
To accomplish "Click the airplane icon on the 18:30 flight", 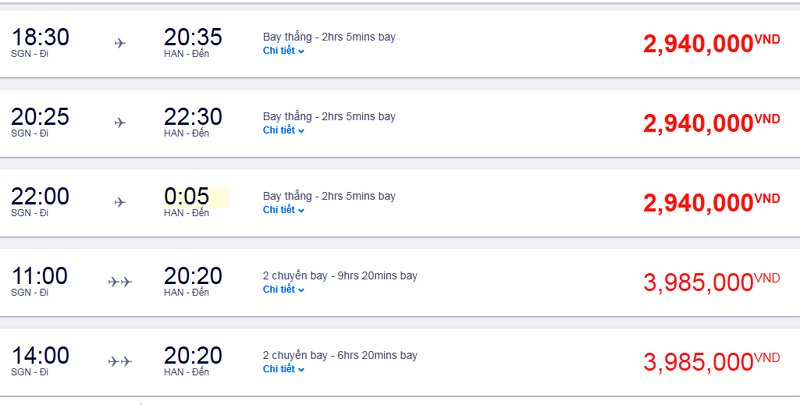I will coord(120,43).
